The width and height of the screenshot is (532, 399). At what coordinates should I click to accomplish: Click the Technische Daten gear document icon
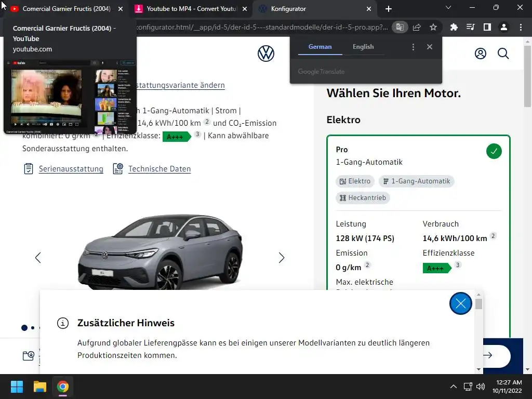(x=118, y=169)
